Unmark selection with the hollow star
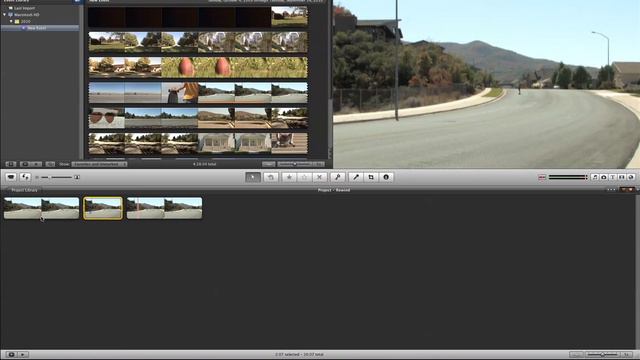The image size is (640, 360). (x=304, y=177)
